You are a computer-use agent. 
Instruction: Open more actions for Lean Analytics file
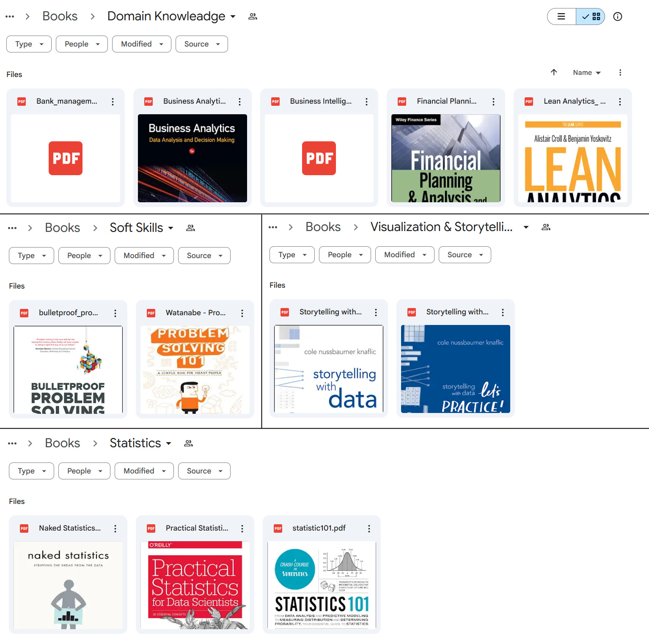tap(620, 102)
